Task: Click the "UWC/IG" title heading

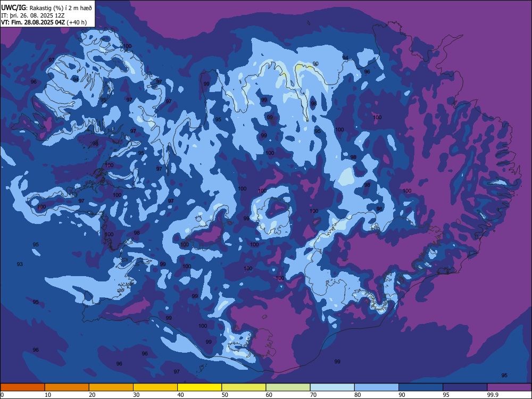Action: point(14,7)
